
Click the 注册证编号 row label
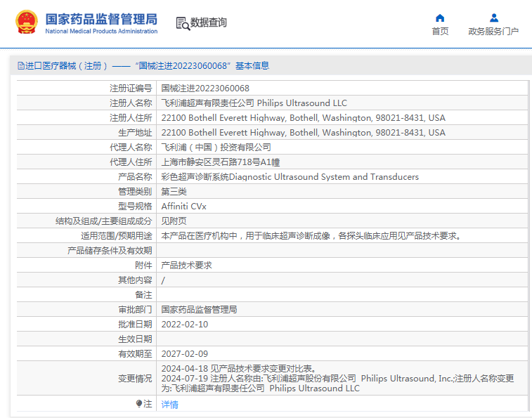coord(131,89)
